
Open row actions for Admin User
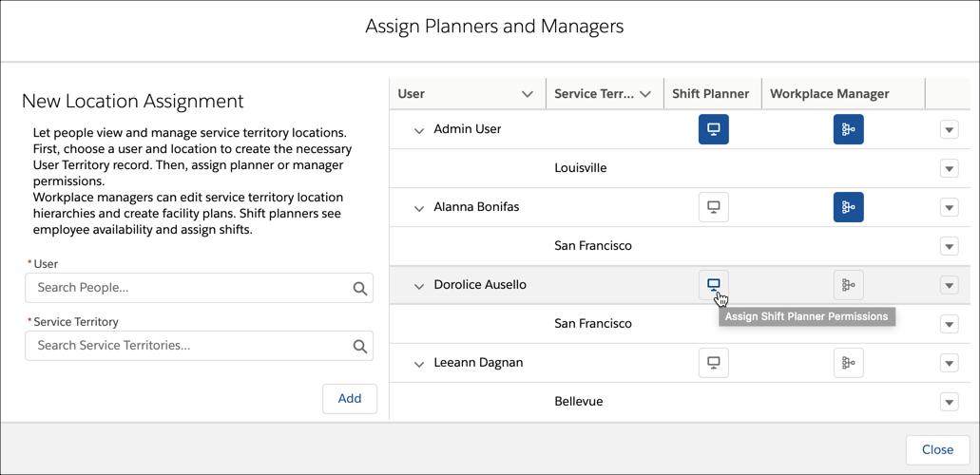coord(949,129)
